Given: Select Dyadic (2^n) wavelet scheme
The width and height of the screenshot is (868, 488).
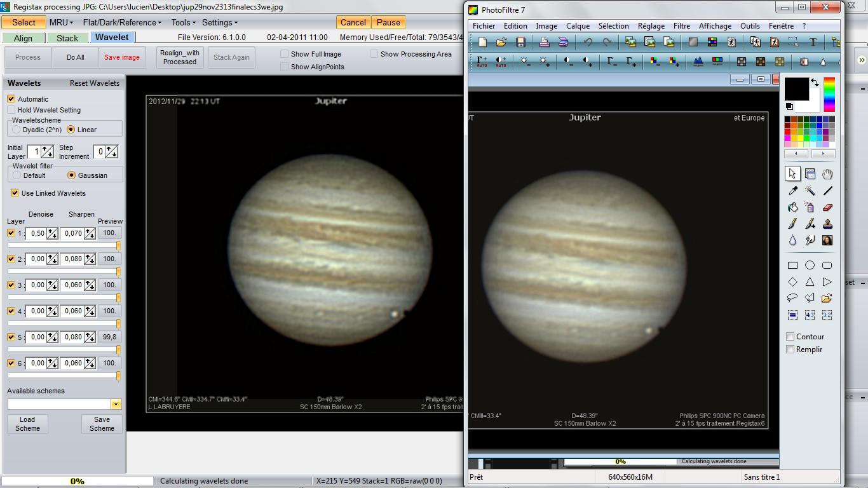Looking at the screenshot, I should [x=17, y=130].
